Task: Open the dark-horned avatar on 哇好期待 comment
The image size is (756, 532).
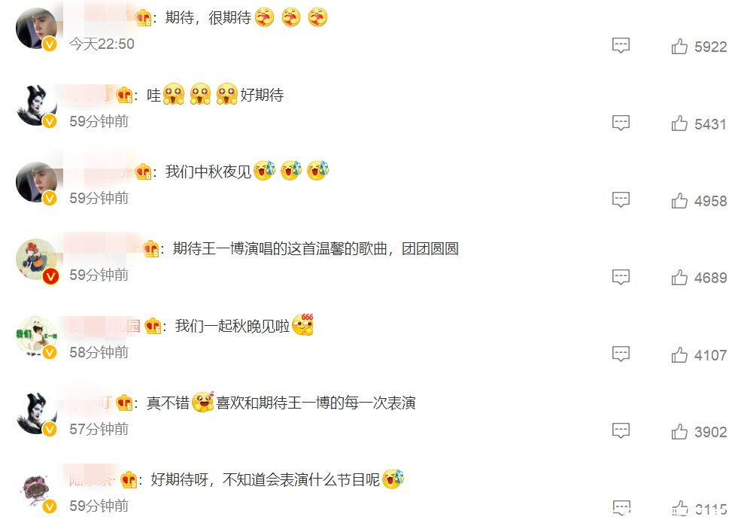Action: click(x=36, y=105)
